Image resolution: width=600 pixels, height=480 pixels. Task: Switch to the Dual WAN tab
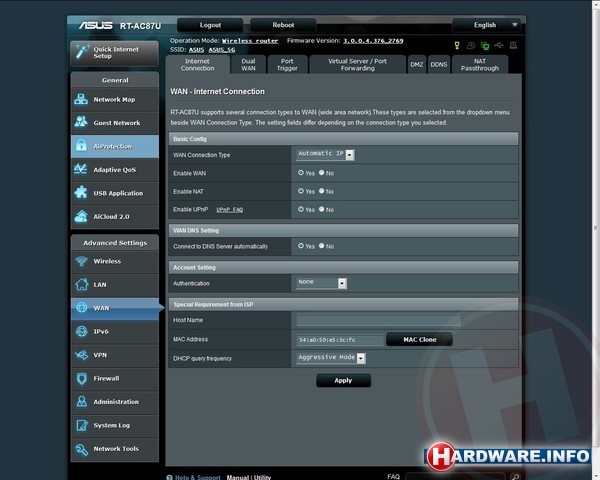[x=248, y=65]
